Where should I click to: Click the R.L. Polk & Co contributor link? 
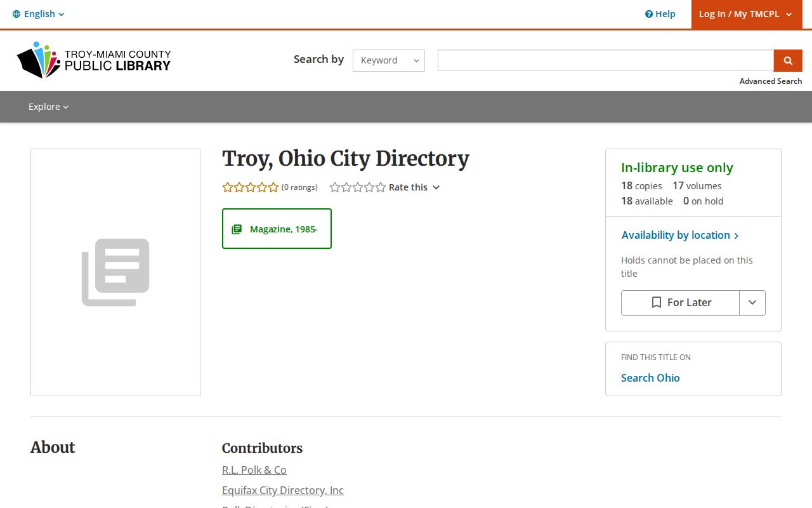[254, 470]
